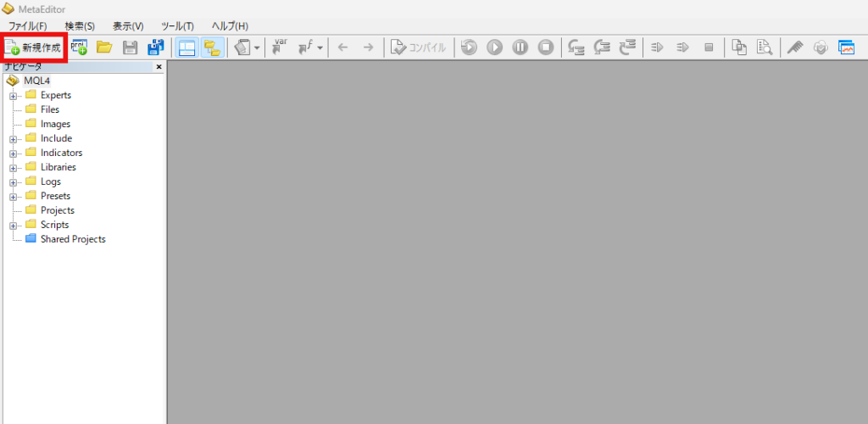Navigate back with the left arrow
Screen dimensions: 868x424
[x=342, y=47]
